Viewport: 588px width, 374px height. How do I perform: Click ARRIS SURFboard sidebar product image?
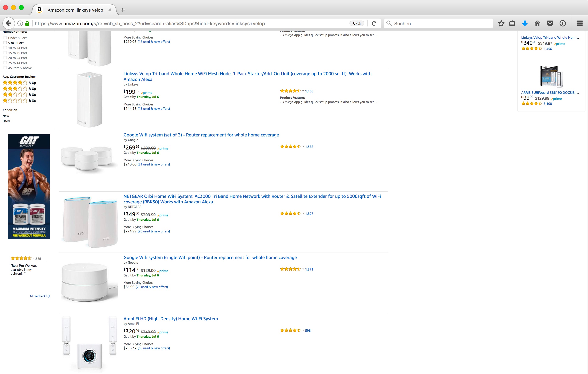[551, 76]
